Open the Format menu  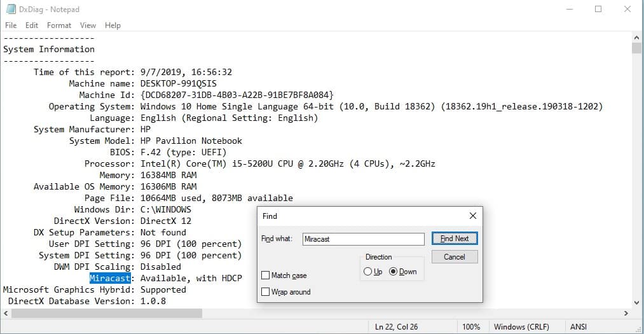point(59,25)
